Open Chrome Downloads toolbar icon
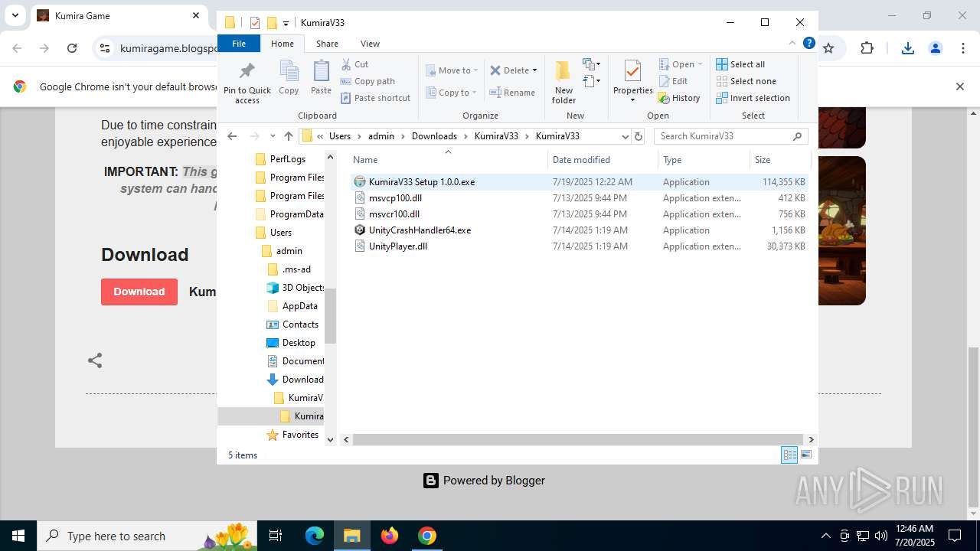 pos(908,48)
